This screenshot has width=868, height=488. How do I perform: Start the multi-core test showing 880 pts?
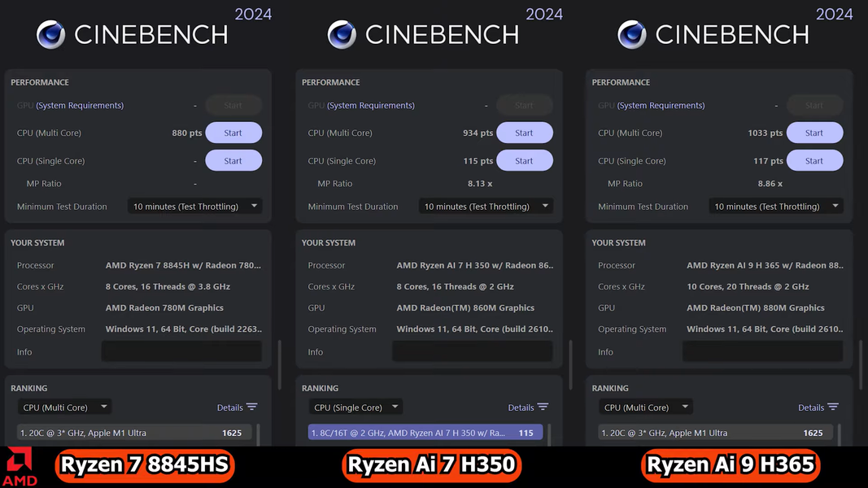coord(233,133)
